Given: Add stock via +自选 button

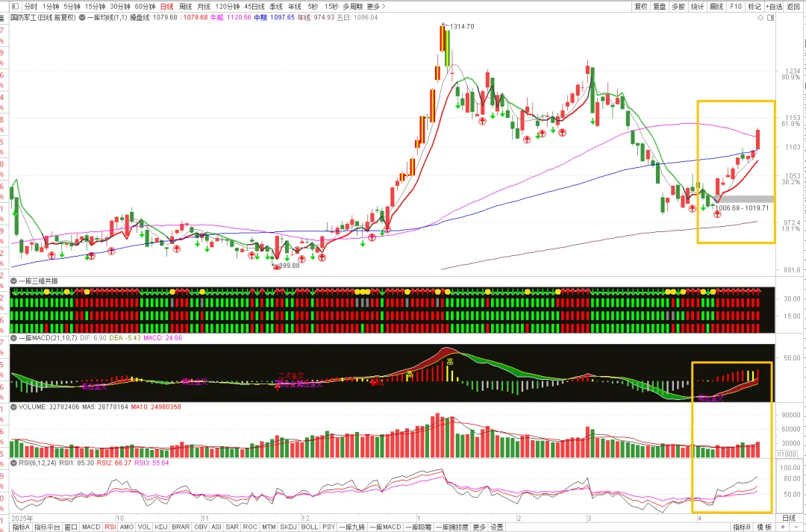Looking at the screenshot, I should pyautogui.click(x=774, y=6).
